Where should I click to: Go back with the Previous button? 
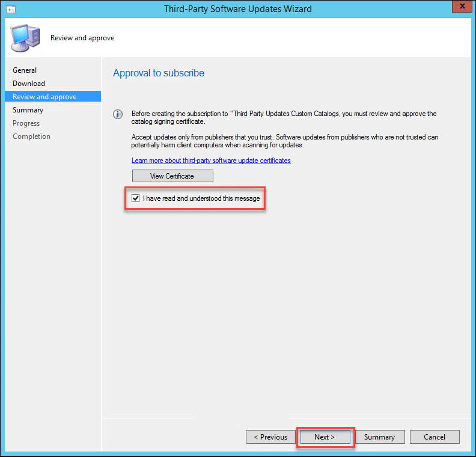pos(270,437)
